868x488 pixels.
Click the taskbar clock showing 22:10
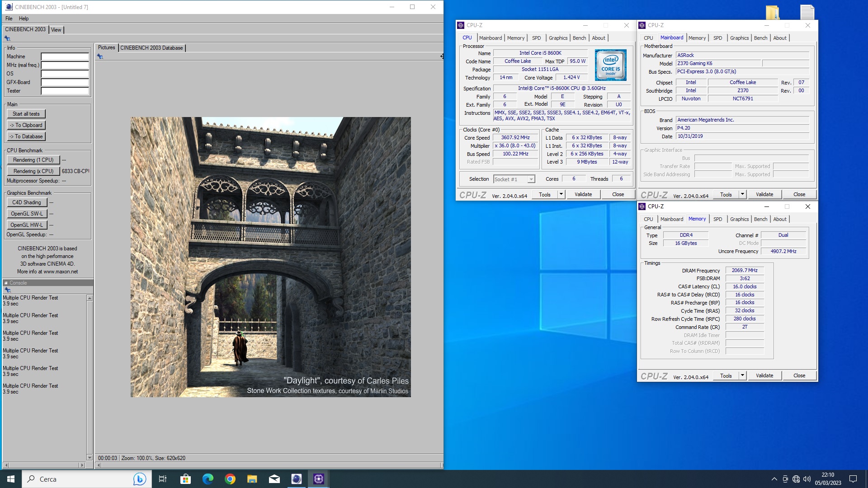tap(828, 479)
